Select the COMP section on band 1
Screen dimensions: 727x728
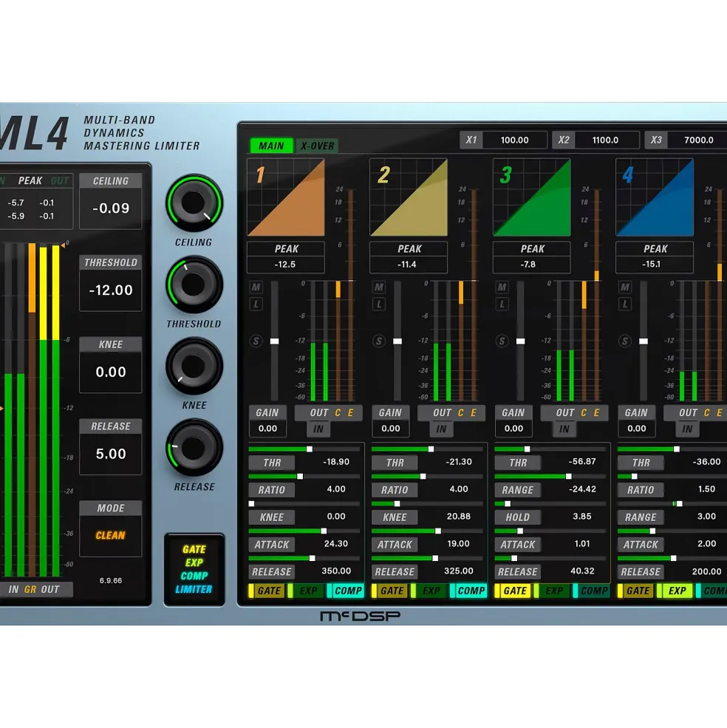[346, 591]
